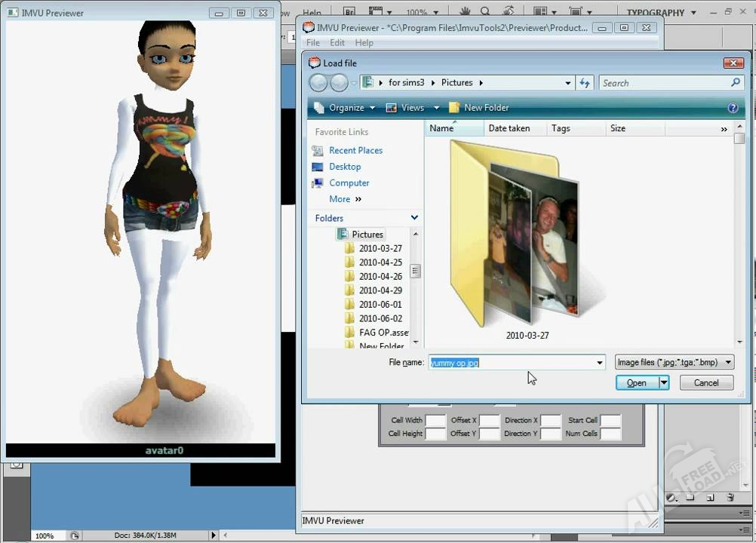The height and width of the screenshot is (543, 756).
Task: Sort files by the Date taken column
Action: 509,128
